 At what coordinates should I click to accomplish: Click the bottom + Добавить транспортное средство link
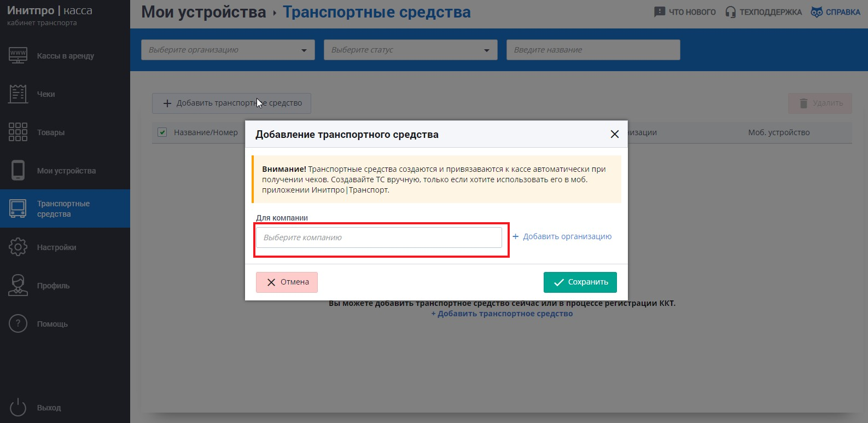coord(502,314)
